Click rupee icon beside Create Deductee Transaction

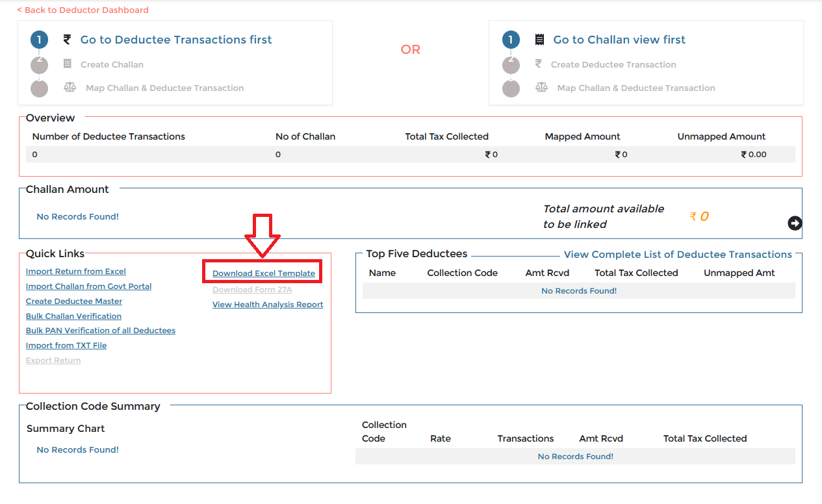(538, 64)
